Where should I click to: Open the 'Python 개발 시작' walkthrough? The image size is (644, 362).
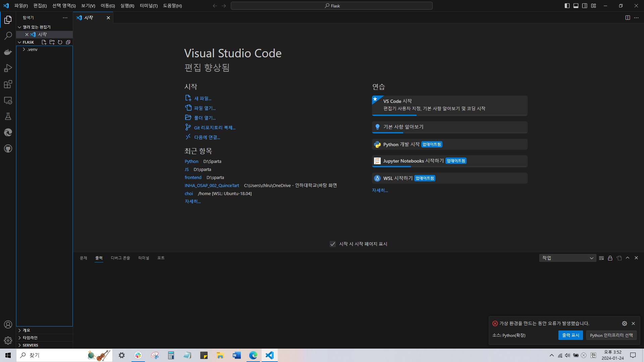click(449, 144)
